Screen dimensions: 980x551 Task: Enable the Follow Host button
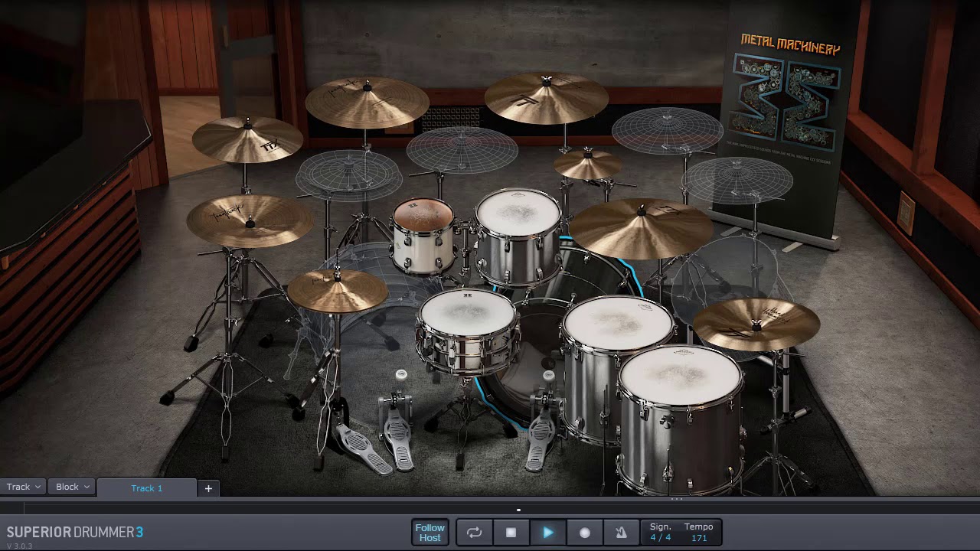[430, 533]
